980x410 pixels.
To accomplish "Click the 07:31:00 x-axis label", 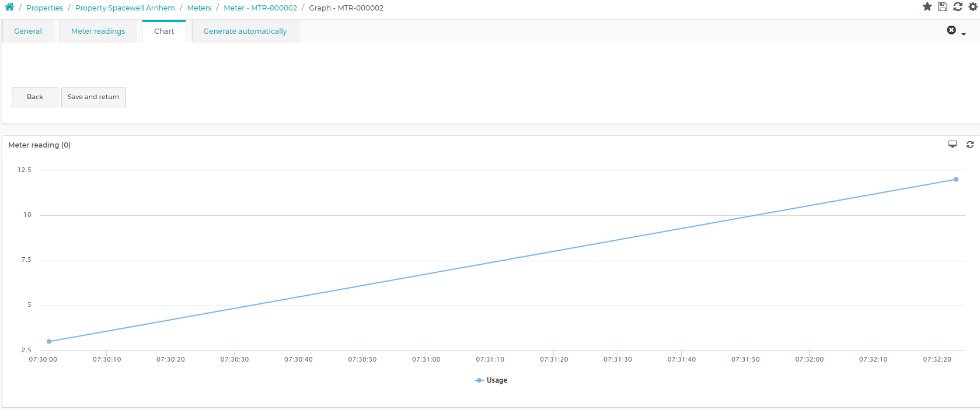I will [x=426, y=359].
